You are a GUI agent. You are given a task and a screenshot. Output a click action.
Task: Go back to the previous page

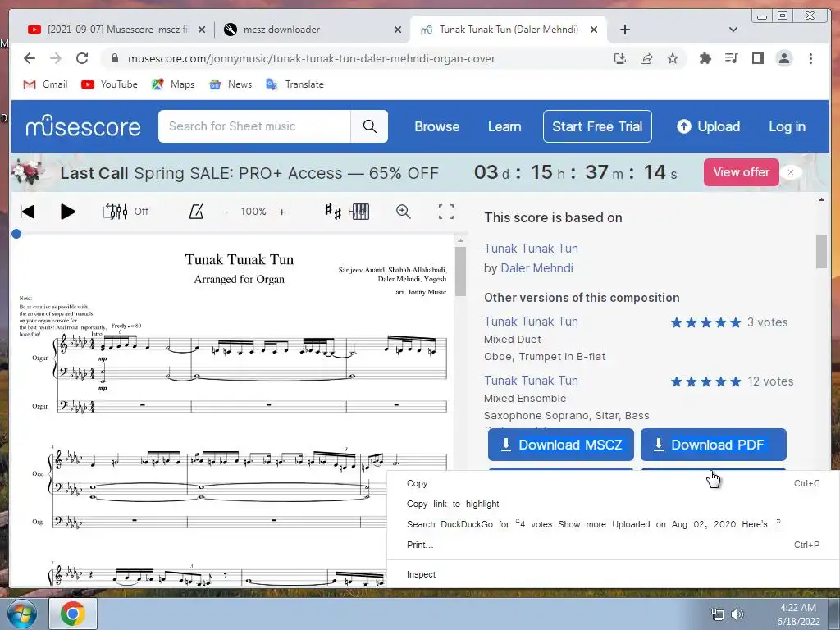point(30,58)
